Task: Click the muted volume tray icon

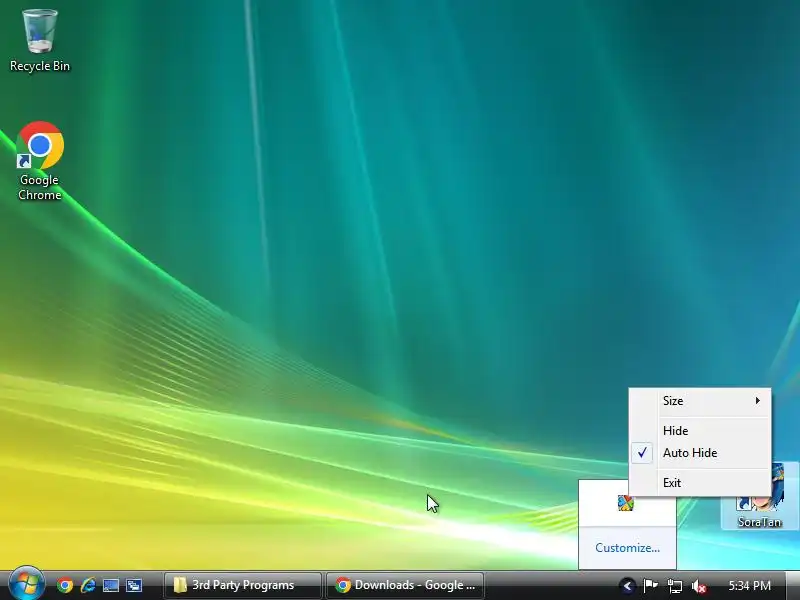Action: click(x=698, y=586)
